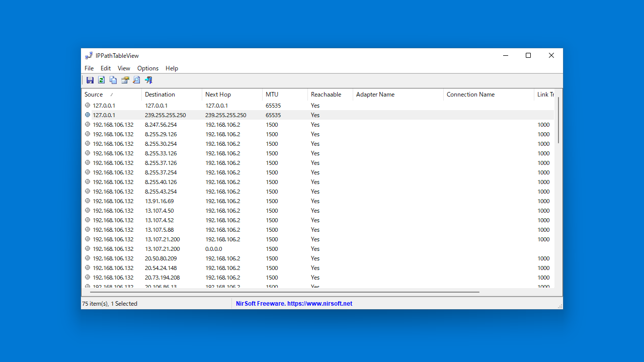Click the circle icon of the 8.255.43.254 row
This screenshot has width=644, height=362.
coord(88,191)
